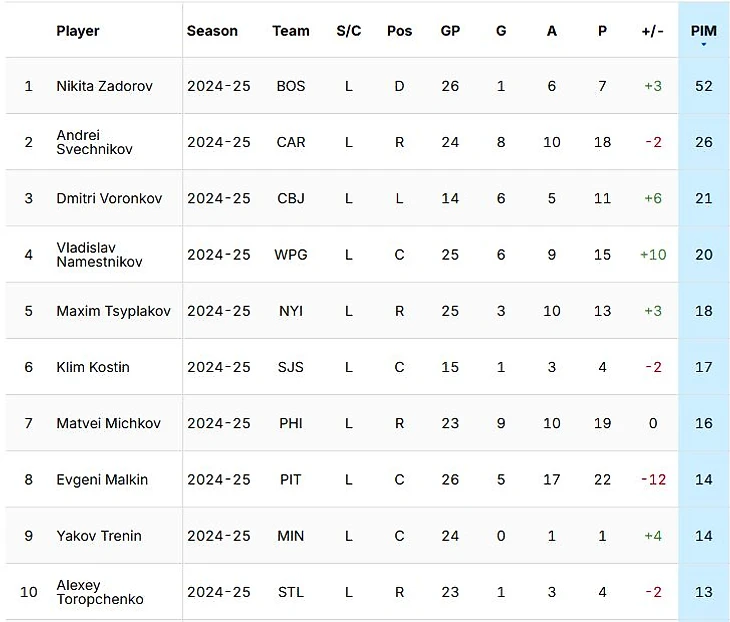Click the sort arrow under PIM

point(704,45)
